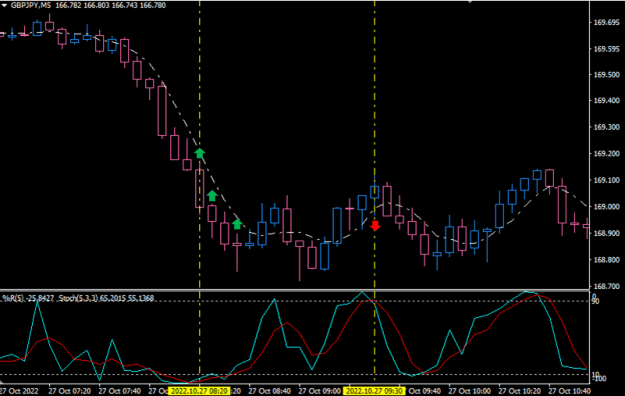Click the 169.300 price axis label

[x=607, y=127]
